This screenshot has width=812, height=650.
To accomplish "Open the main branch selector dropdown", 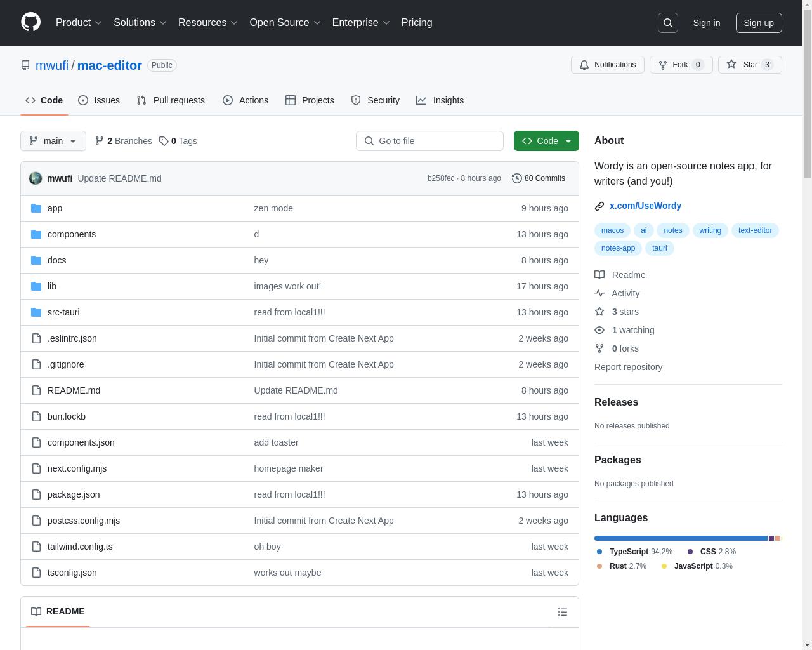I will (x=53, y=141).
